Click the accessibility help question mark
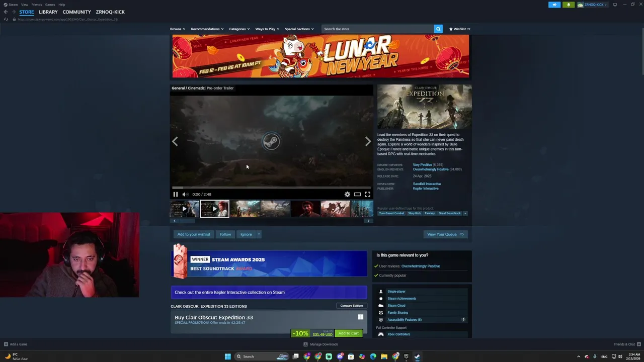 tap(463, 320)
